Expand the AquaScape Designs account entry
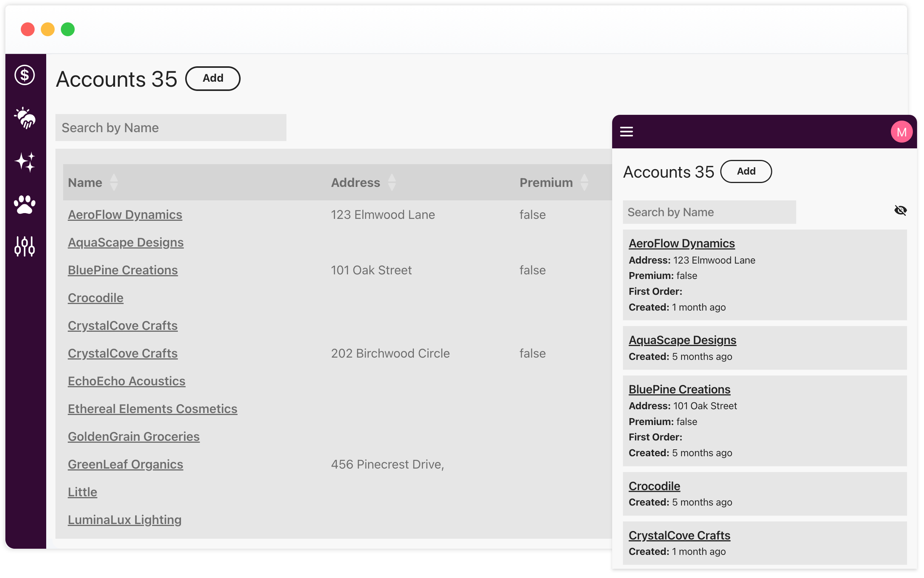 pos(681,339)
